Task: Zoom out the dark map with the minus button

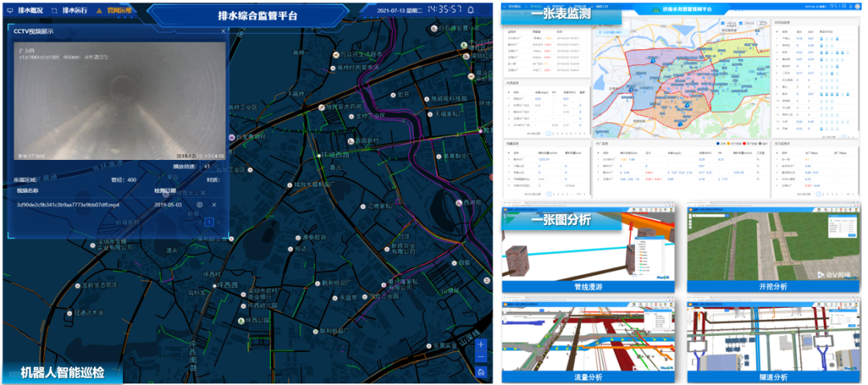Action: (x=481, y=358)
